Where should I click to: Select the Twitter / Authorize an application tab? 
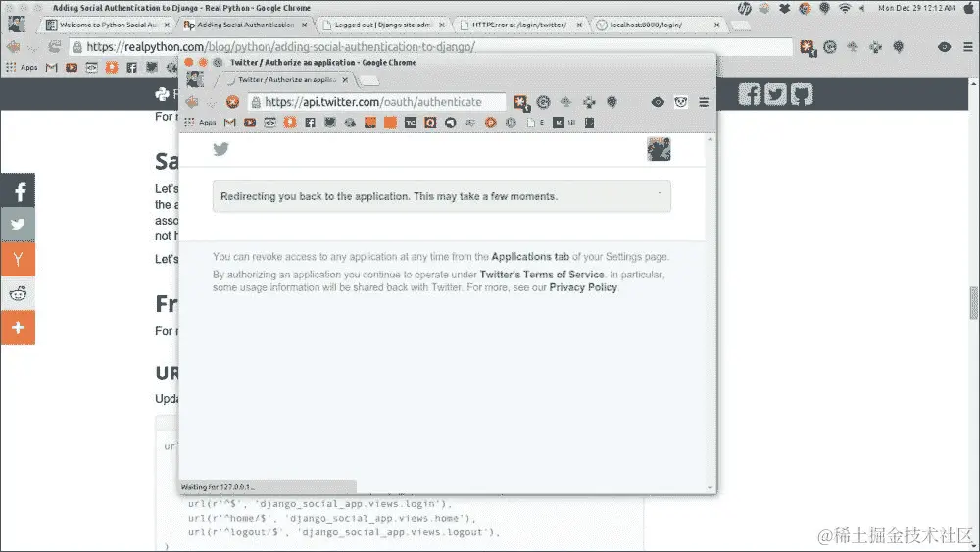(x=287, y=80)
